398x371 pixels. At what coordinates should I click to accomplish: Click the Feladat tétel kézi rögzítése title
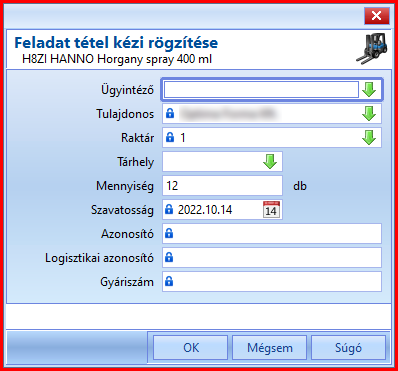pyautogui.click(x=116, y=43)
